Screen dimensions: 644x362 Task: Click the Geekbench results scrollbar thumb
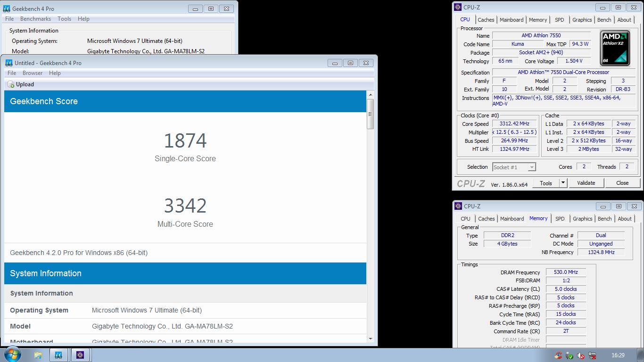point(371,114)
